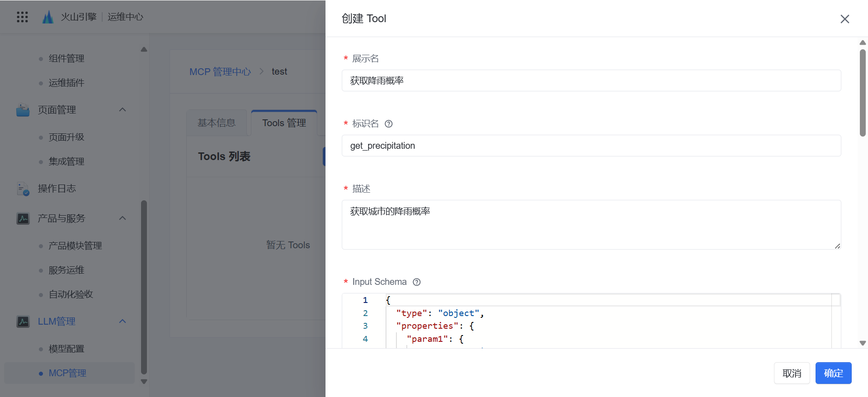Collapse the LLM管理 menu section

pos(123,321)
